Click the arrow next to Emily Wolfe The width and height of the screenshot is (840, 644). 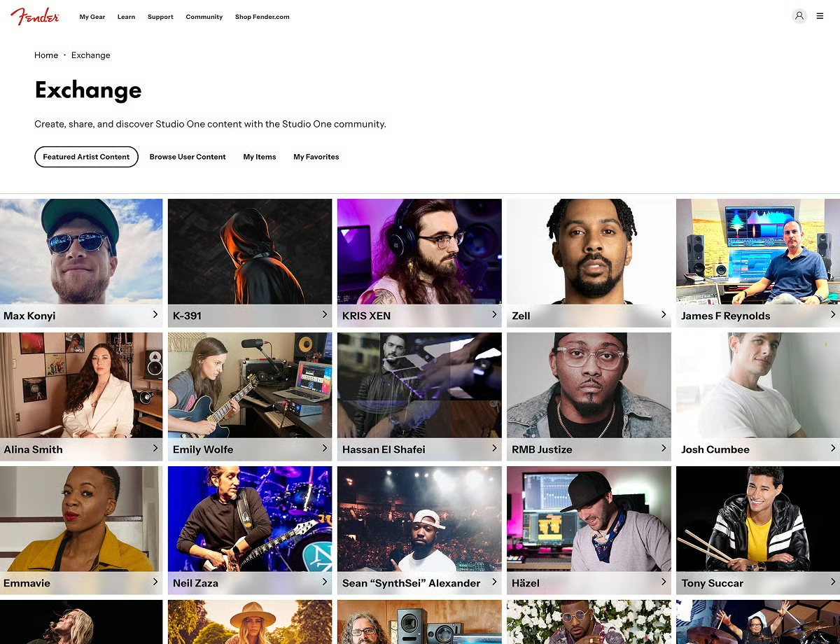(x=325, y=449)
